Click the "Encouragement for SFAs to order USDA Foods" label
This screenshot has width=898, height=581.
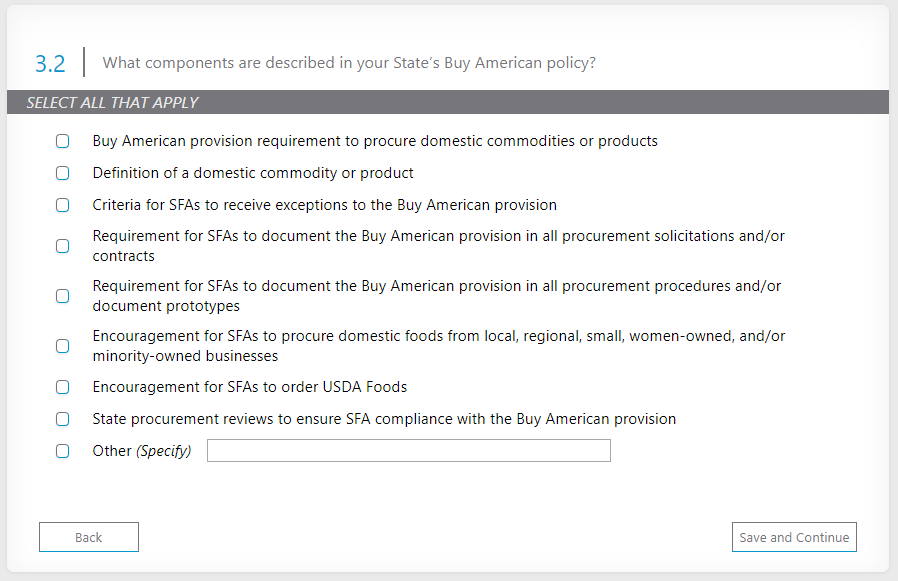[249, 387]
